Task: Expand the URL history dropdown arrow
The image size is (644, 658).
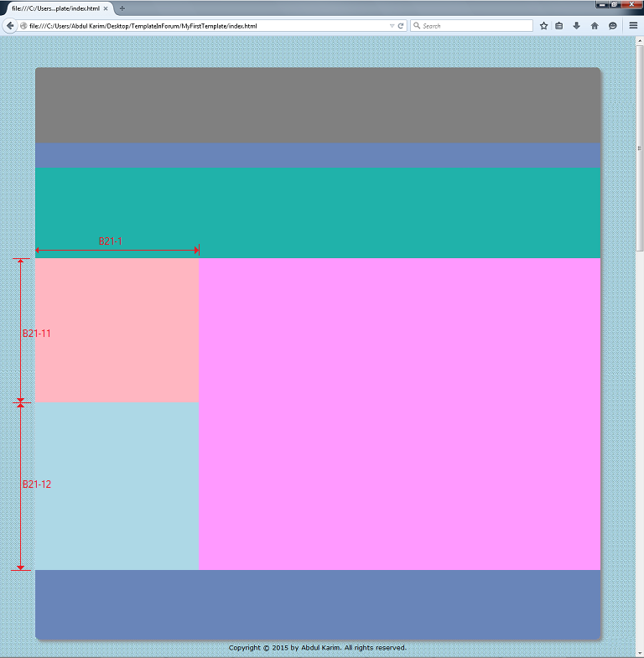Action: [392, 26]
